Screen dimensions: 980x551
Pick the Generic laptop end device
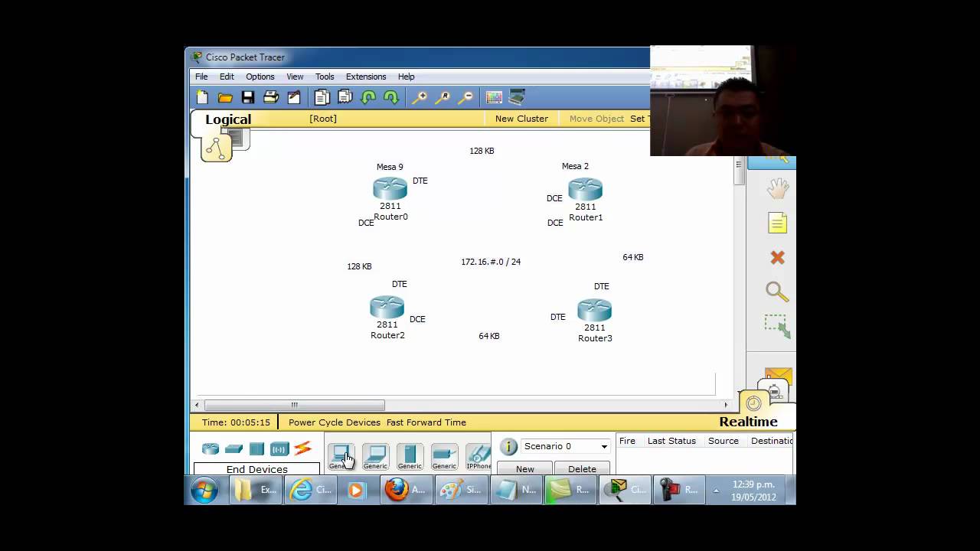click(x=375, y=457)
